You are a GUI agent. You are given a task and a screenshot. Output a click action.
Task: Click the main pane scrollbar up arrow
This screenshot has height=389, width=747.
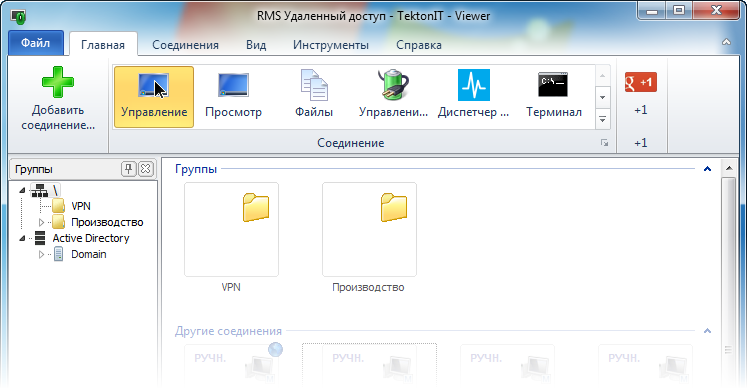coord(729,168)
